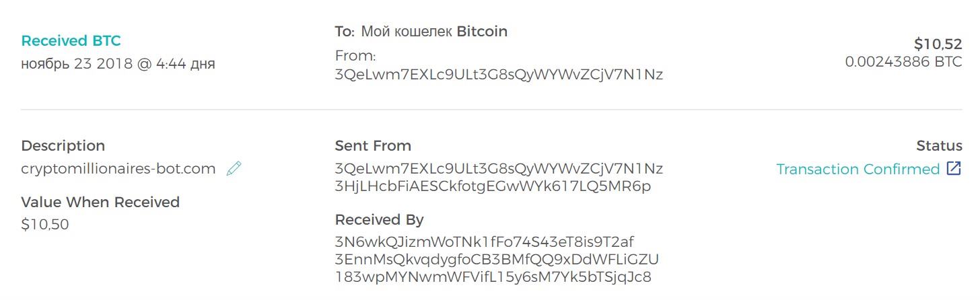
Task: Click the Value When Received $10,50 amount
Action: click(x=45, y=225)
